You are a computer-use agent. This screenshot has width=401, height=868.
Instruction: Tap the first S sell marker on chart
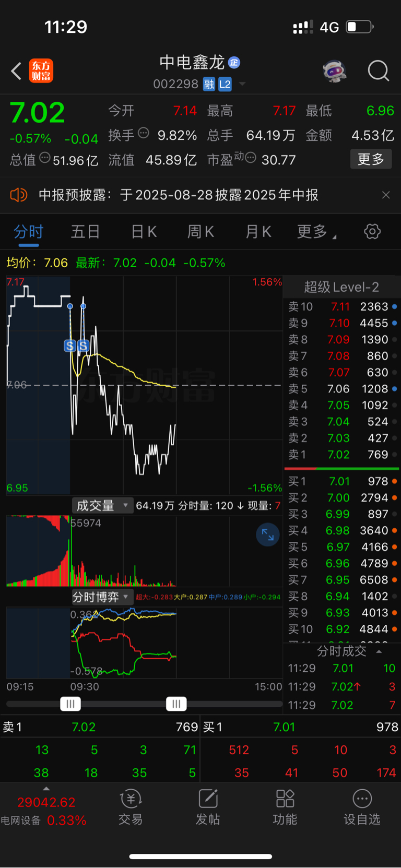click(70, 346)
